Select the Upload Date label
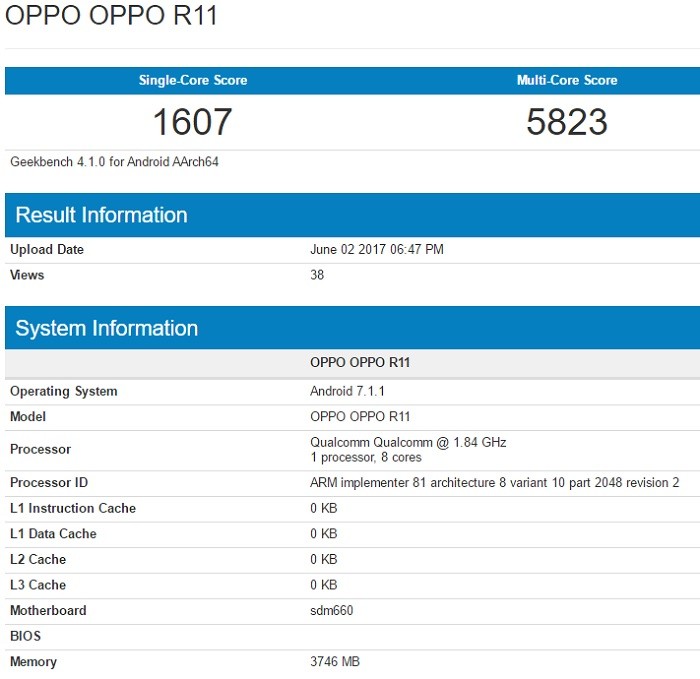Image resolution: width=700 pixels, height=679 pixels. [x=47, y=250]
